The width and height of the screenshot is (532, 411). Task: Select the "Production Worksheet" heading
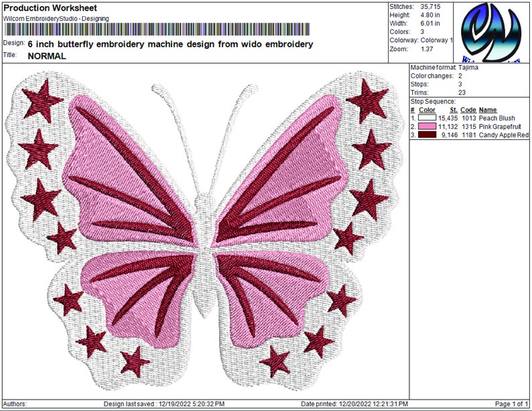50,8
